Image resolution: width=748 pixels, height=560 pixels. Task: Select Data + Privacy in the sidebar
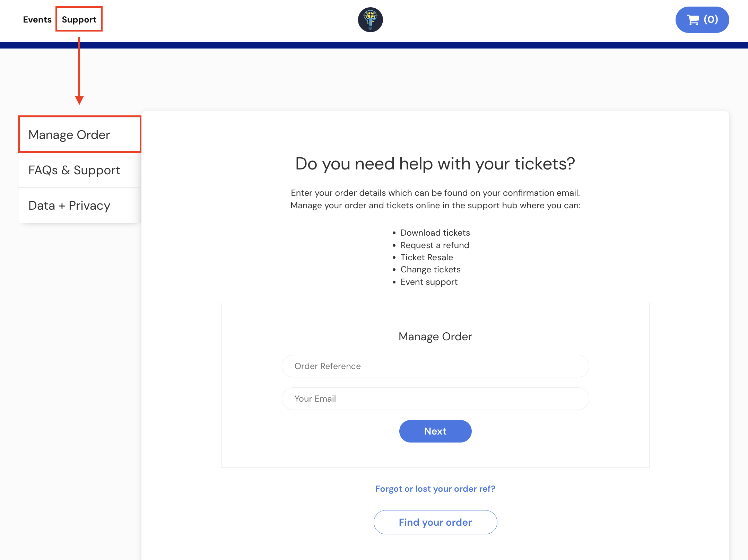[x=80, y=205]
